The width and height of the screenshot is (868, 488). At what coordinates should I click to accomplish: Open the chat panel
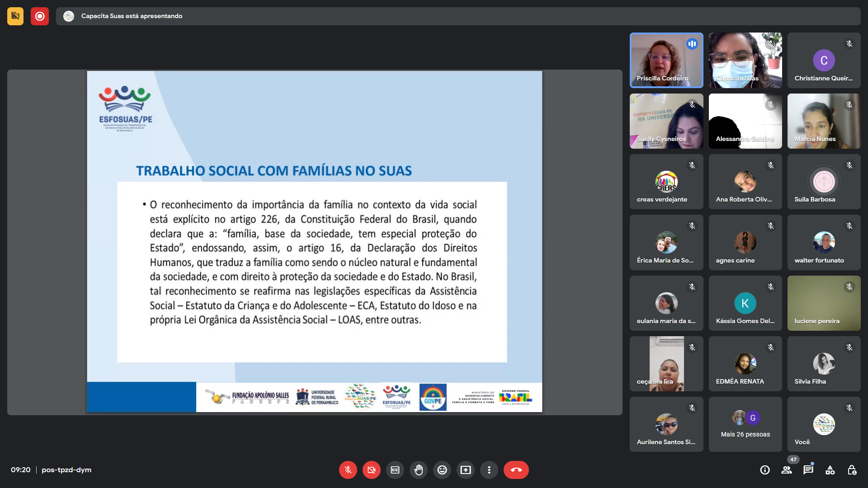click(808, 470)
